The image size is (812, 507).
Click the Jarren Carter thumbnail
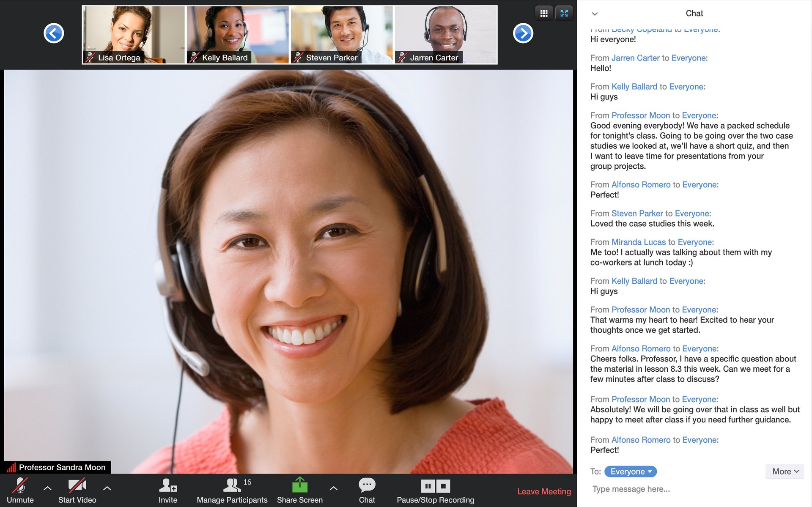pyautogui.click(x=446, y=33)
